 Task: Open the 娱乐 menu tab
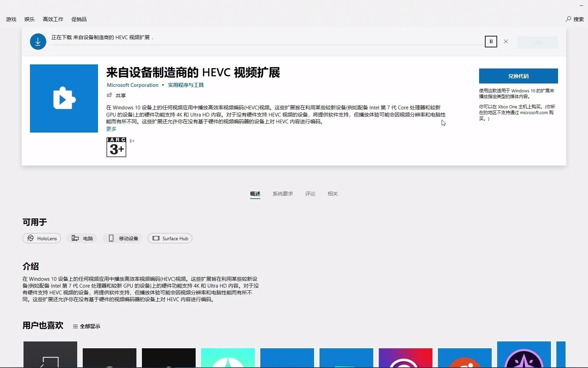click(x=30, y=19)
